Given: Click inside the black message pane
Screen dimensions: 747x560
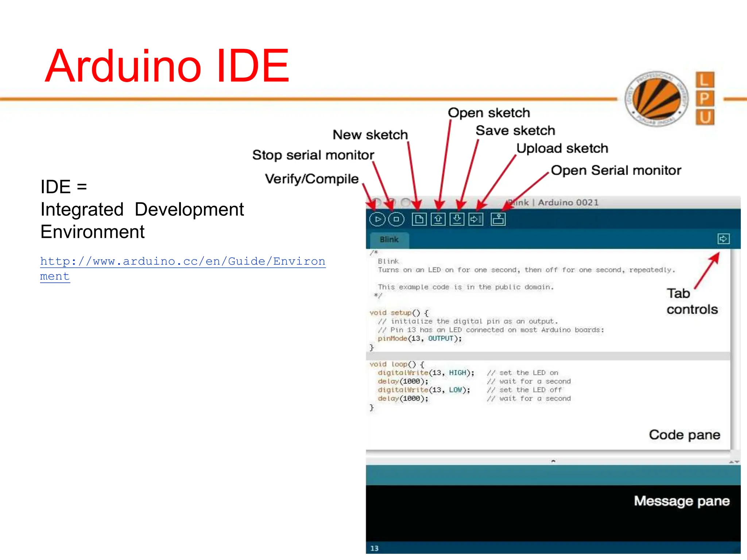Looking at the screenshot, I should [x=511, y=514].
